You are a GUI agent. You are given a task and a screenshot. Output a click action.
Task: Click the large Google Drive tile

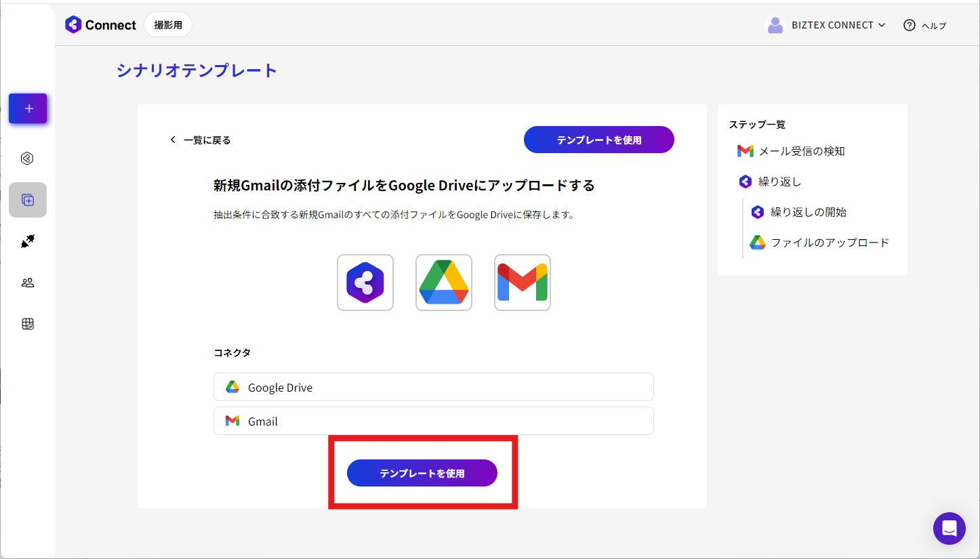[x=444, y=283]
